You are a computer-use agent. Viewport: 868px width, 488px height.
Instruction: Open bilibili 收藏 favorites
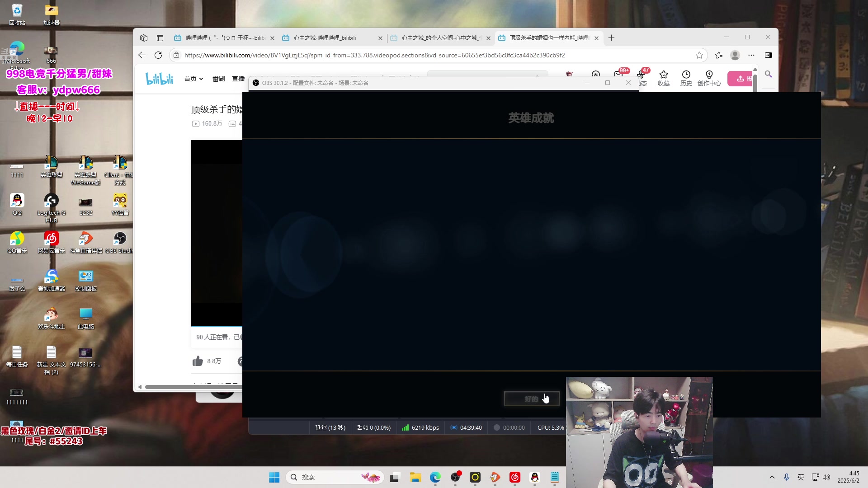(663, 78)
